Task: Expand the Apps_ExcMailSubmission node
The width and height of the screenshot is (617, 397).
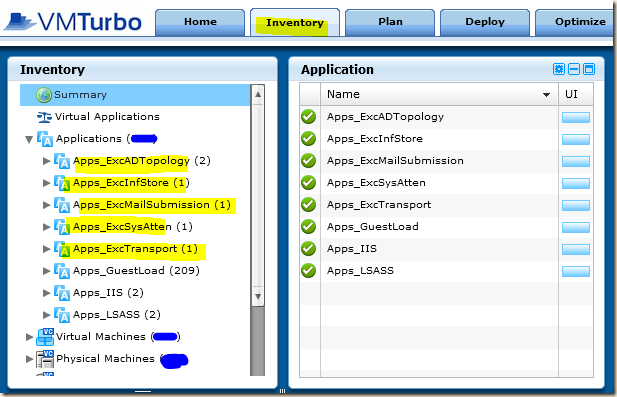Action: click(46, 205)
